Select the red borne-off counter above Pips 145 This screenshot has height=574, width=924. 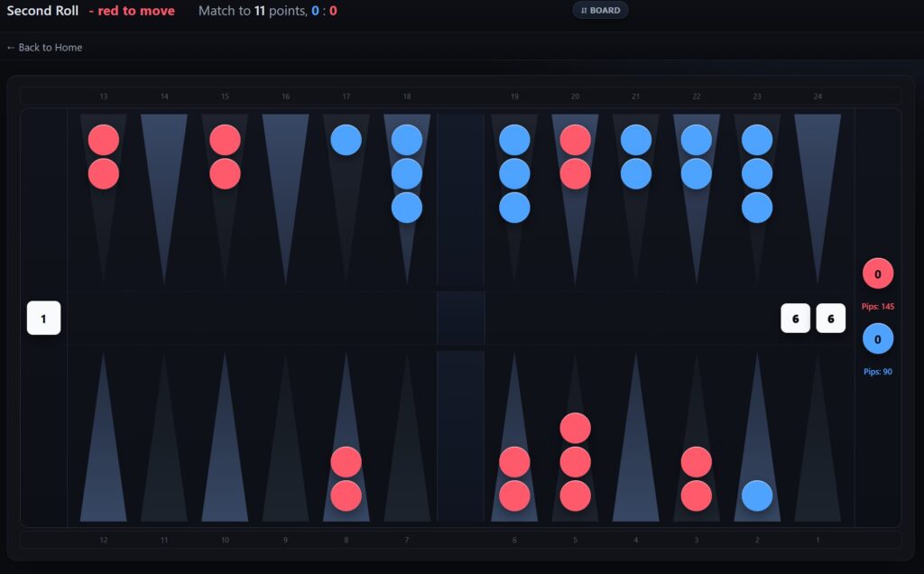click(877, 273)
